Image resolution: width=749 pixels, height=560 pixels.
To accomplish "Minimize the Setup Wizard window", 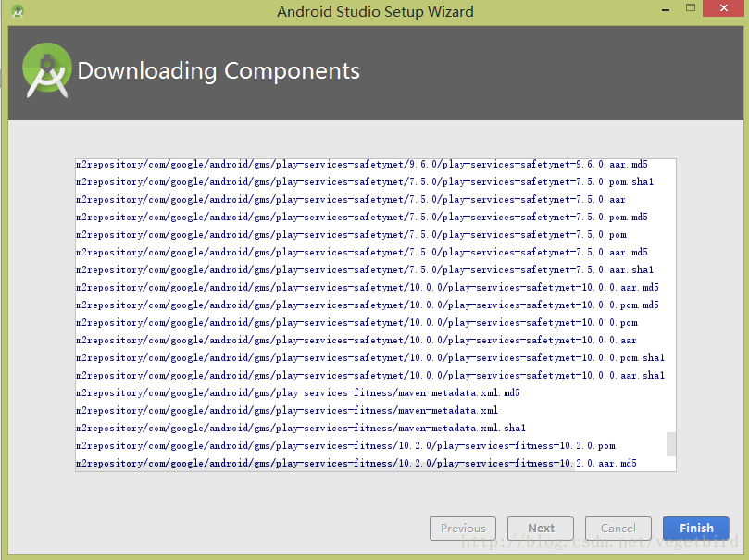I will point(666,9).
